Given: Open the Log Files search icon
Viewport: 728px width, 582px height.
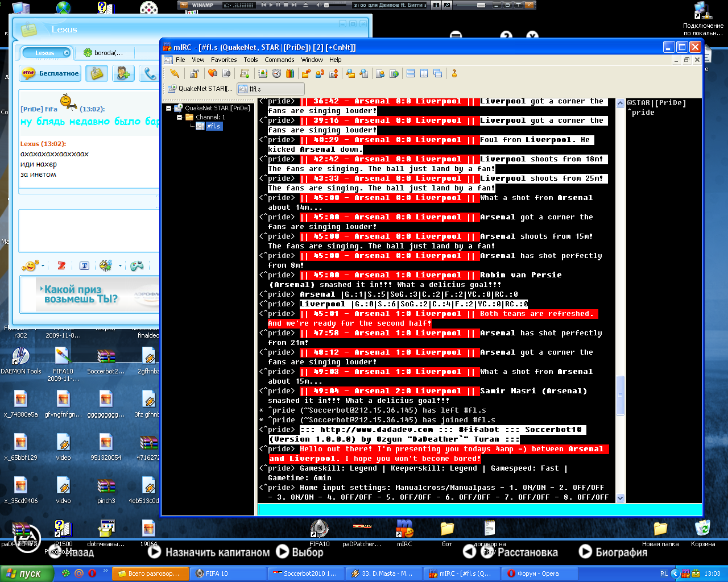Looking at the screenshot, I should point(364,73).
